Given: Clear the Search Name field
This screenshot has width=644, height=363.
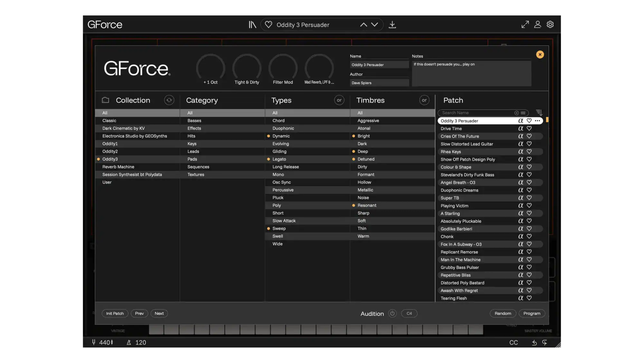Looking at the screenshot, I should tap(516, 113).
